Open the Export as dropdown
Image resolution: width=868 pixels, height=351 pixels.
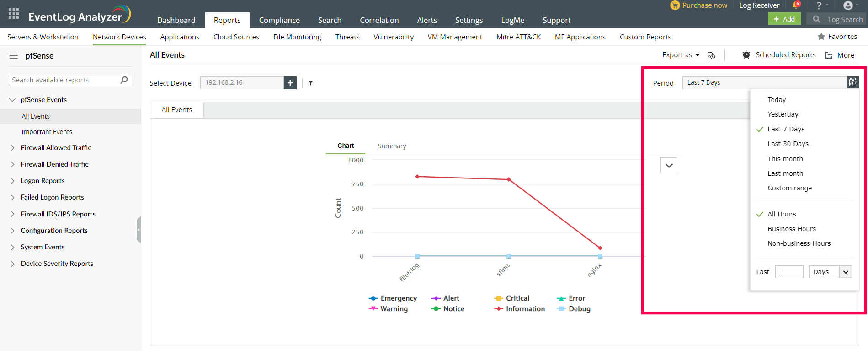(x=681, y=55)
